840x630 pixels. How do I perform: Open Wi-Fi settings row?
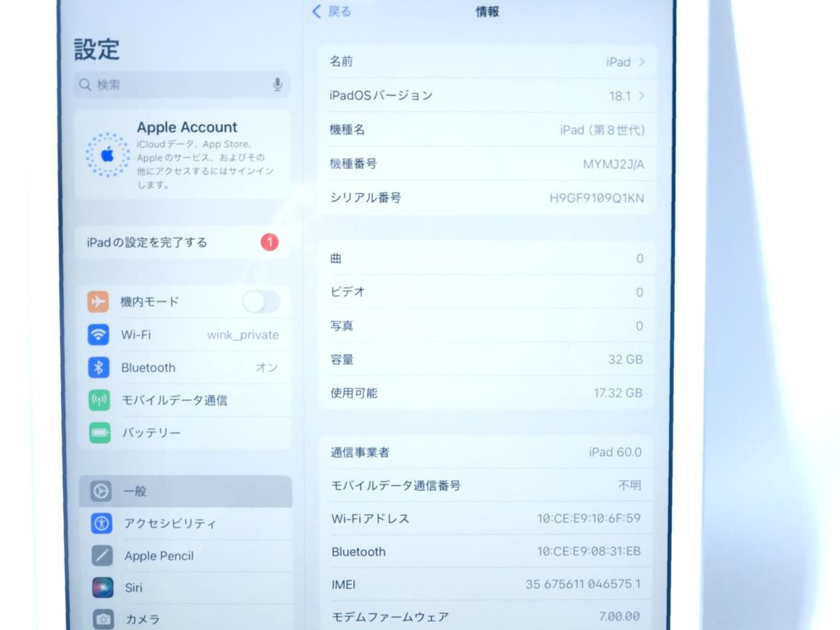(184, 335)
